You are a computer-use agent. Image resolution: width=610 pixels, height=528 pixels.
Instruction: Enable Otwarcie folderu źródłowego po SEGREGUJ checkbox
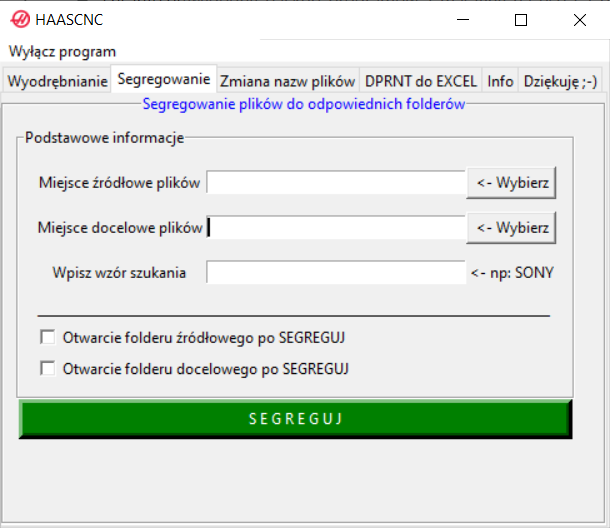[47, 337]
